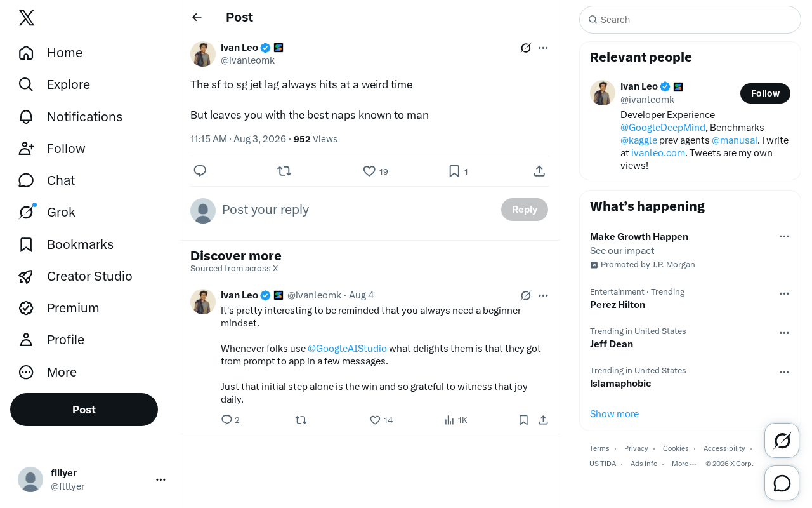Image resolution: width=812 pixels, height=508 pixels.
Task: Open the floating chat messages icon
Action: point(782,483)
